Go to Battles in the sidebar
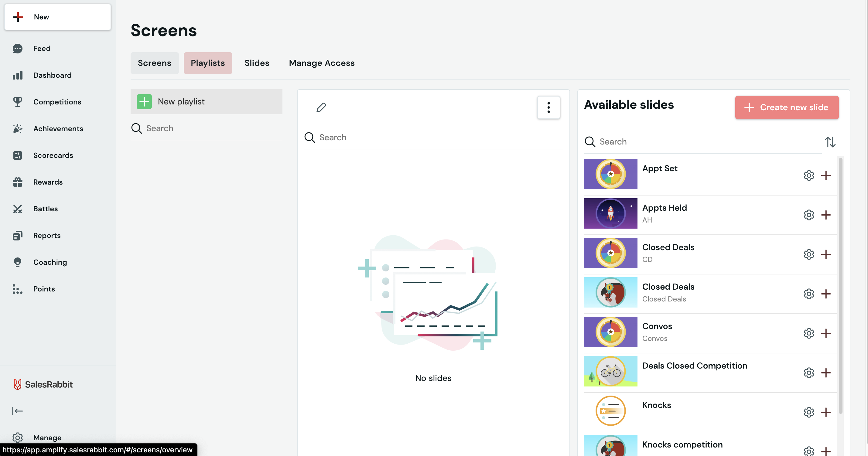This screenshot has height=456, width=868. click(46, 209)
